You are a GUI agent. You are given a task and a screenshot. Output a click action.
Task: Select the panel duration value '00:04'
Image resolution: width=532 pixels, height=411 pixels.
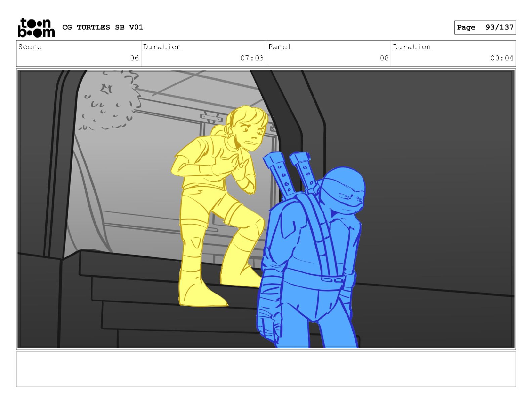tap(502, 58)
